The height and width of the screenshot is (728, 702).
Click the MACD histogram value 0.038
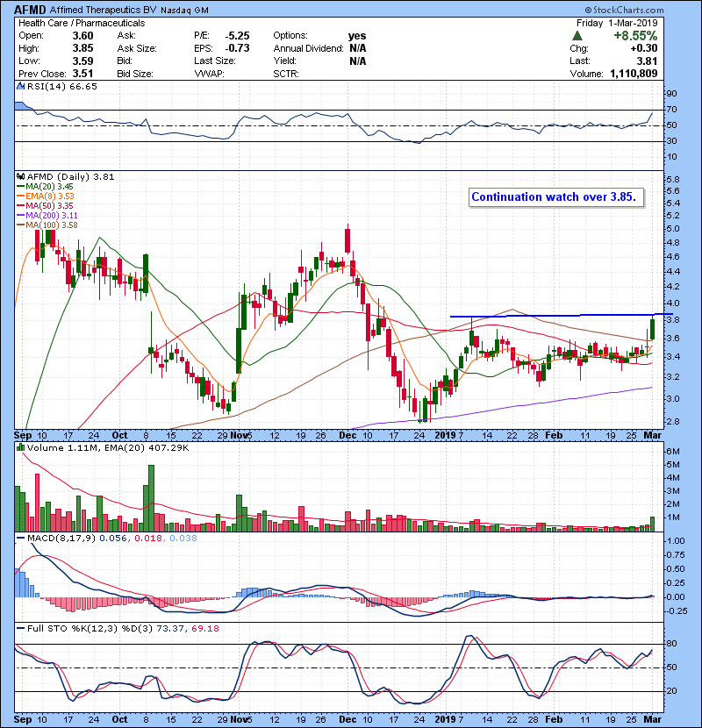coord(183,539)
